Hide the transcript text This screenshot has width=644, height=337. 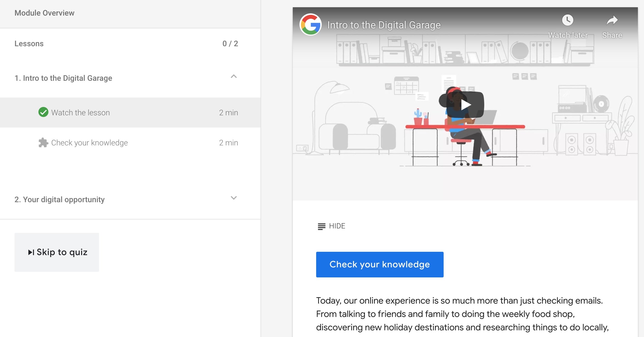337,226
